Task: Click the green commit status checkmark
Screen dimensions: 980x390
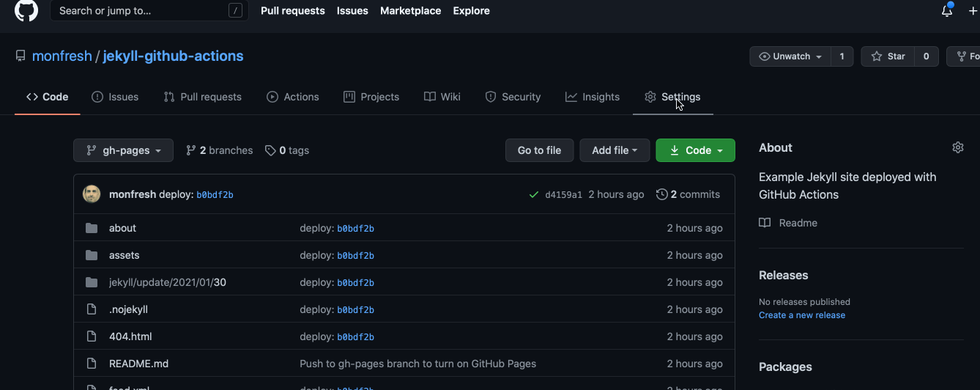Action: click(x=534, y=194)
